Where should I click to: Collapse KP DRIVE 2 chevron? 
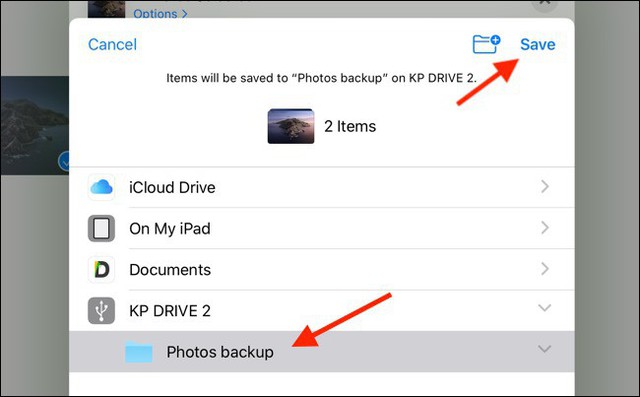click(x=544, y=308)
